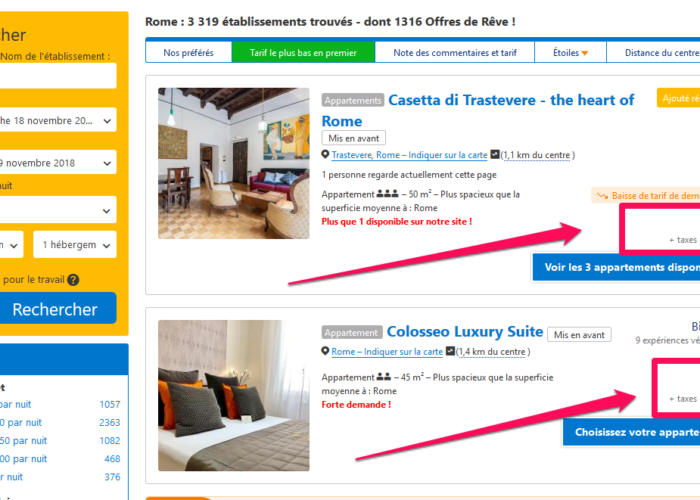The height and width of the screenshot is (500, 700).
Task: Click the map icon before '1,1 km du centre'
Action: (x=495, y=154)
